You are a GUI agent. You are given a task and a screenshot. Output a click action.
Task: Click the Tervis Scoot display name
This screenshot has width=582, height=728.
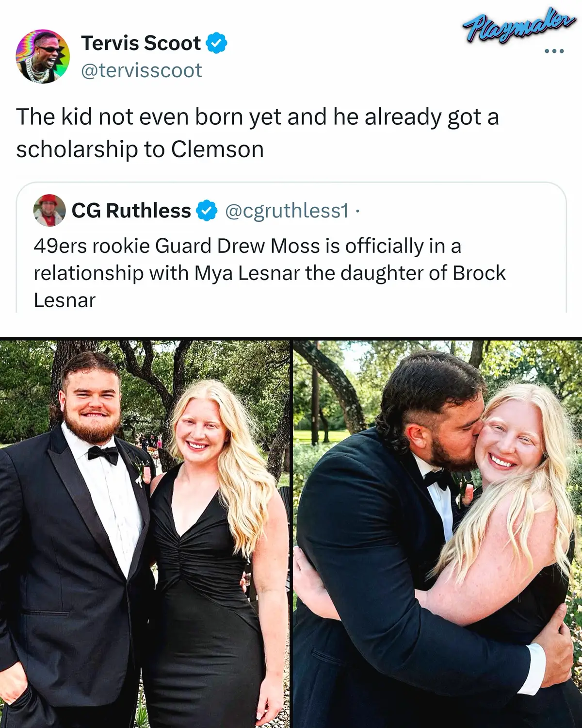coord(141,43)
